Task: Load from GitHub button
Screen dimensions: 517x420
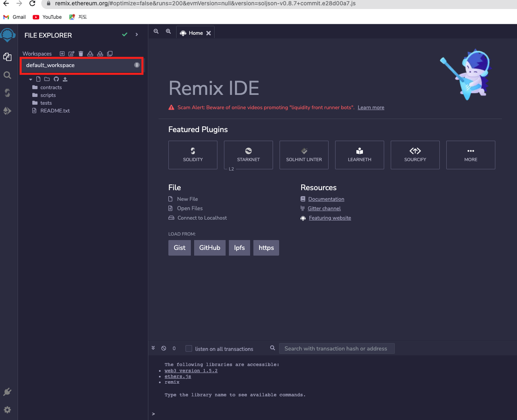Action: (x=210, y=248)
